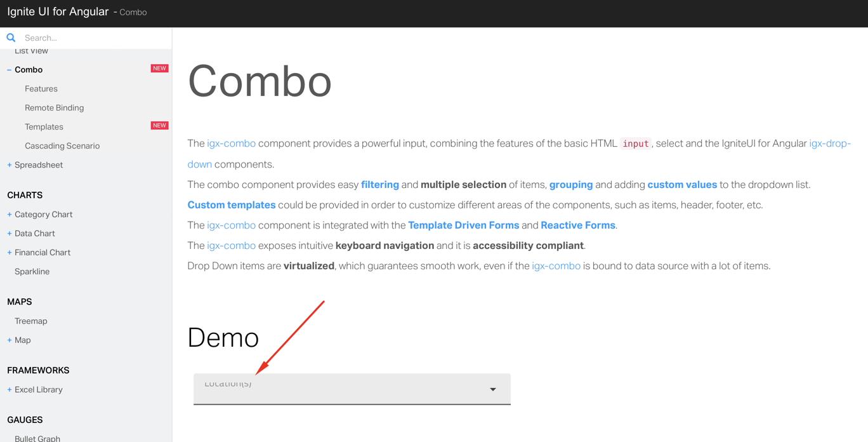Select Cascading Scenario from the sidebar
Screen dimensions: 868x442
click(x=62, y=145)
